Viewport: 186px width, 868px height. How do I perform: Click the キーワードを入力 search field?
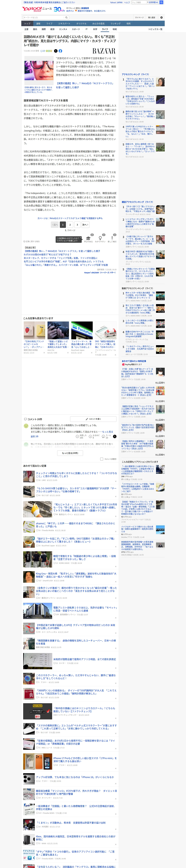coord(44,18)
